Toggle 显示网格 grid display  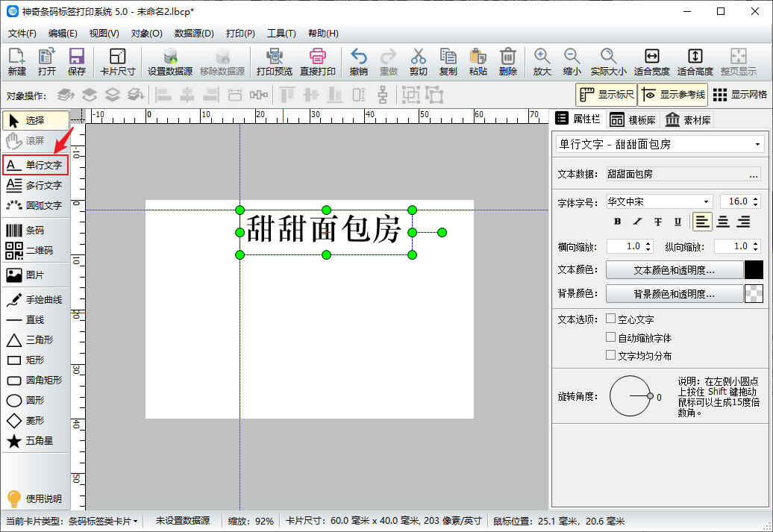(x=739, y=95)
